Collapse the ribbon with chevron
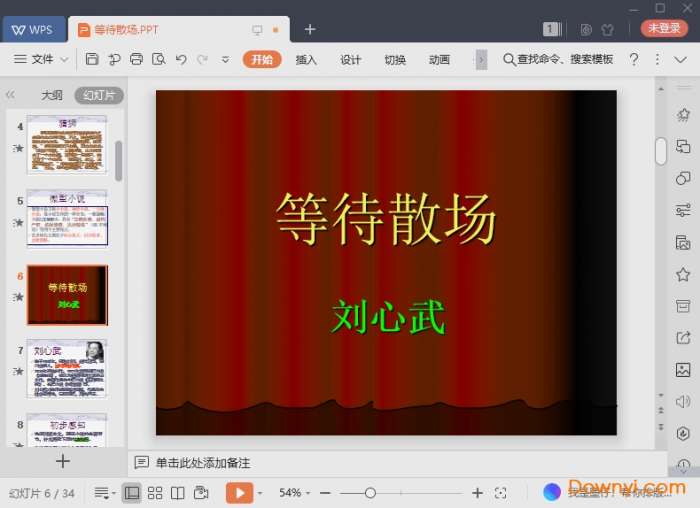Viewport: 700px width, 508px height. click(x=680, y=60)
